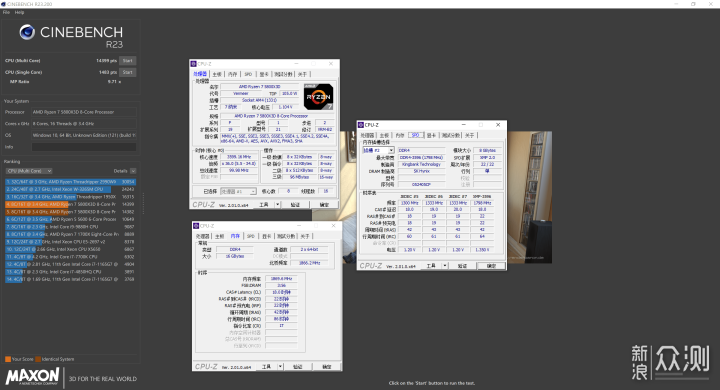Select the Ryzen Threadripper 2990WX ranking entry
Viewport: 720px width, 390px height.
point(70,182)
